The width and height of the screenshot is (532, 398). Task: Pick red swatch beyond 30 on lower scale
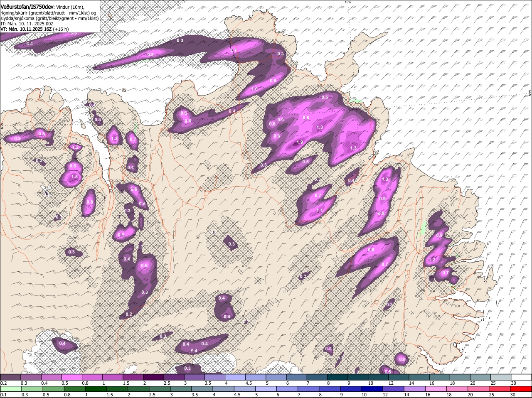pos(521,389)
